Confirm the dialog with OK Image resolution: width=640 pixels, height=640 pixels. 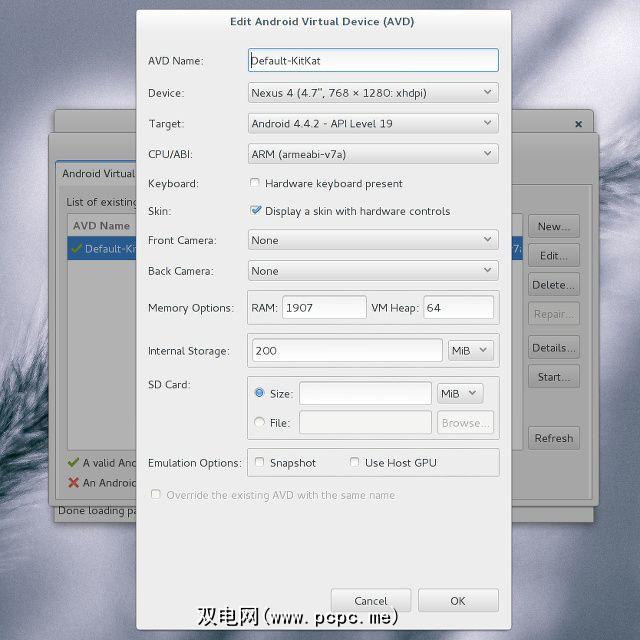(x=458, y=600)
